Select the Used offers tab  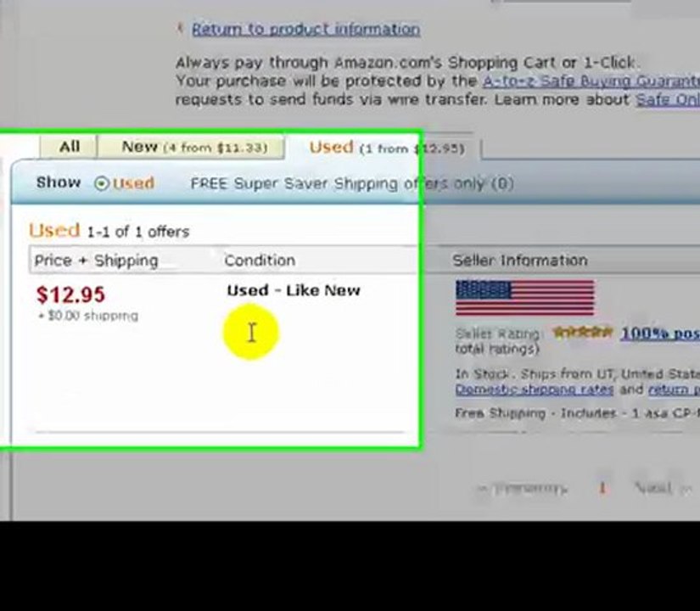(x=387, y=148)
